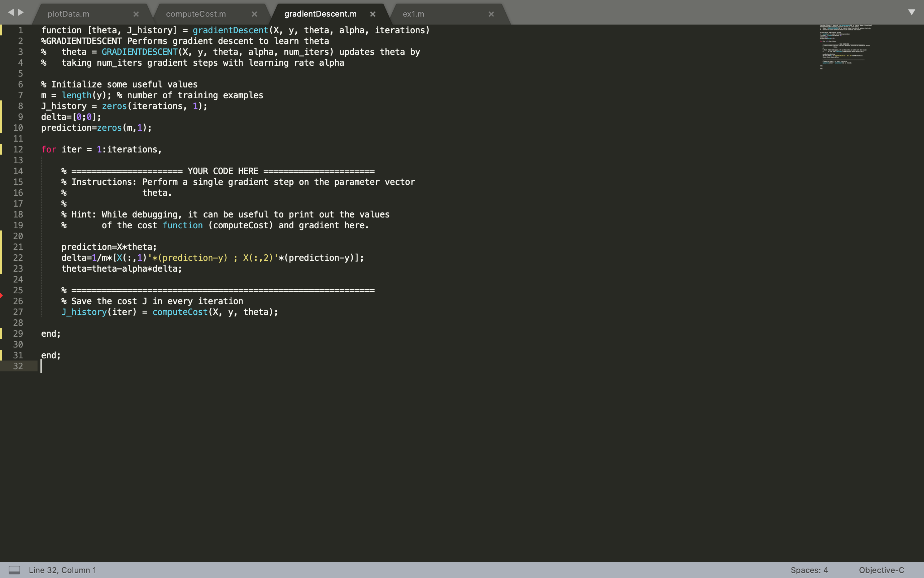The width and height of the screenshot is (924, 578).
Task: Close the gradientDescent.m tab
Action: [x=372, y=14]
